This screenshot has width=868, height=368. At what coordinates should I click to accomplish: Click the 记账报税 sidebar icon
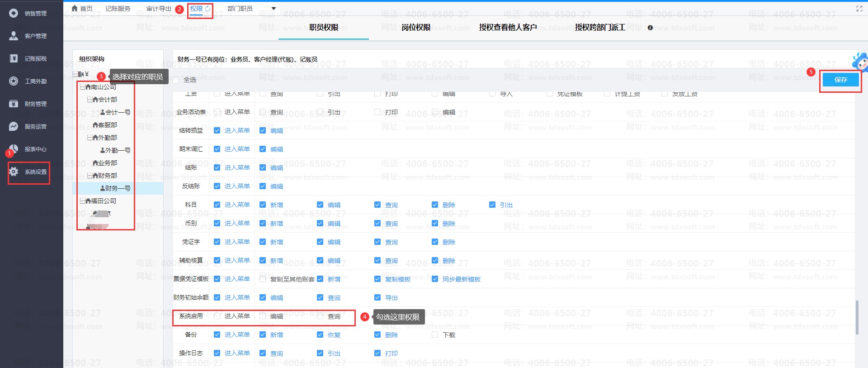tap(14, 58)
